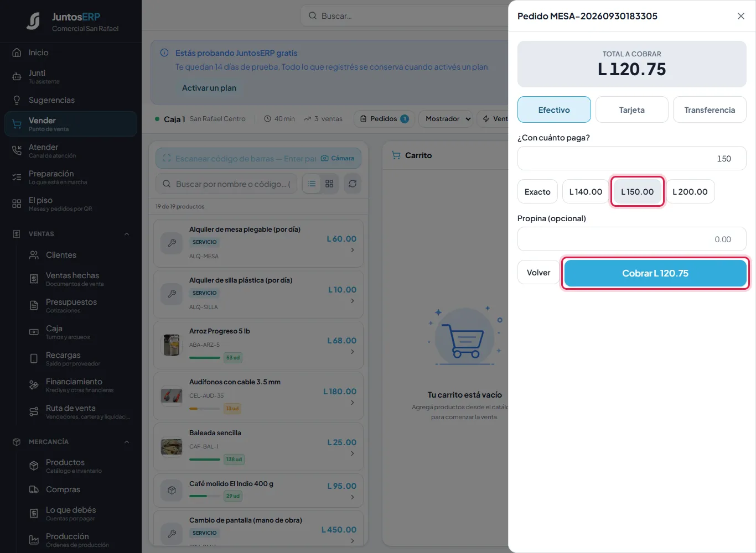Open Atender phone icon in sidebar
The height and width of the screenshot is (553, 756).
point(17,150)
